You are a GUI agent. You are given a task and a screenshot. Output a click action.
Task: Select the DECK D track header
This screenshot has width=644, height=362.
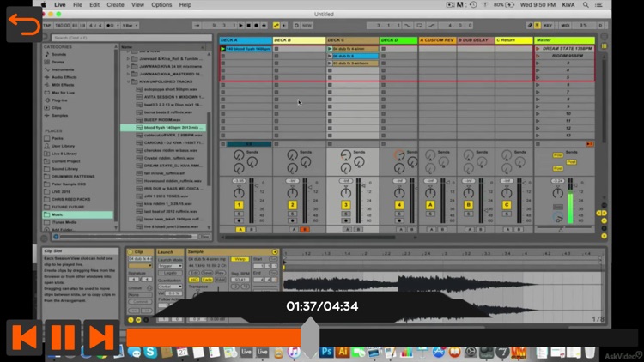398,40
